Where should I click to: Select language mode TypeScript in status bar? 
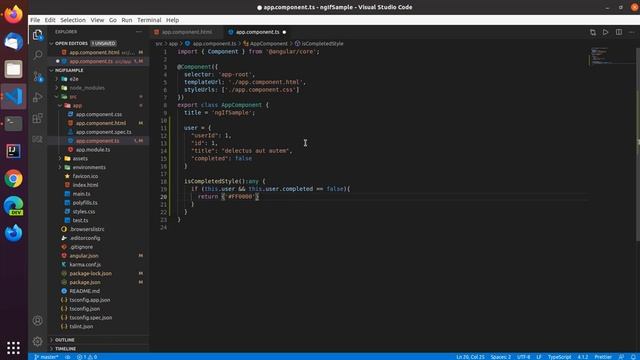coord(559,357)
